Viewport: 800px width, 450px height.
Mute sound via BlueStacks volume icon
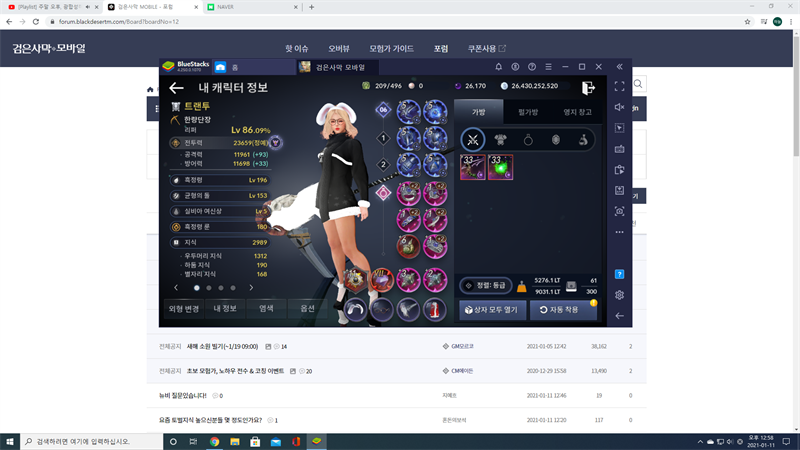click(x=620, y=108)
